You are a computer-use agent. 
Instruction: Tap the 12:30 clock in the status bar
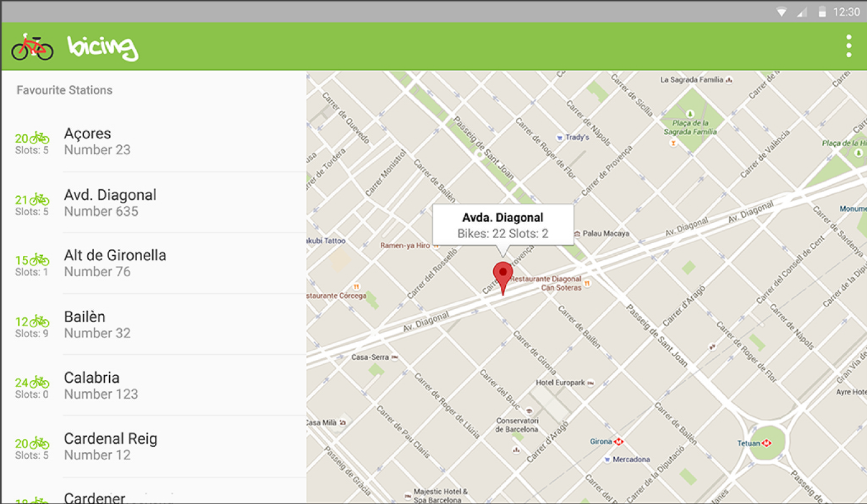click(846, 12)
